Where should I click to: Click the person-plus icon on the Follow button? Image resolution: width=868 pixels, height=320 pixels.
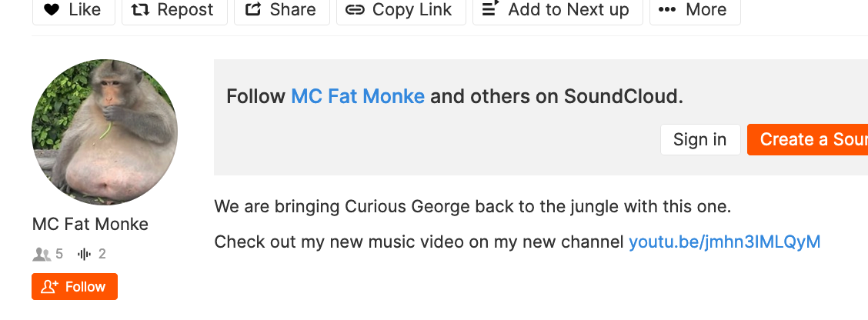pyautogui.click(x=50, y=287)
